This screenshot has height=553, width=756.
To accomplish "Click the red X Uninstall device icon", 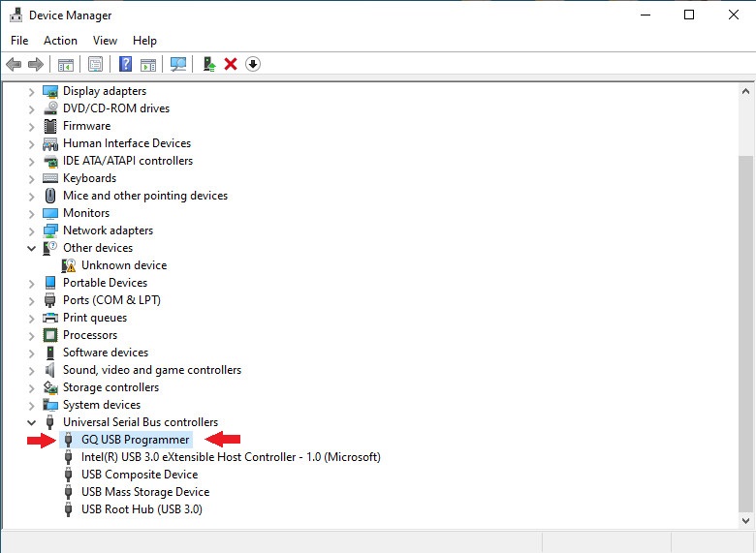I will click(x=231, y=64).
